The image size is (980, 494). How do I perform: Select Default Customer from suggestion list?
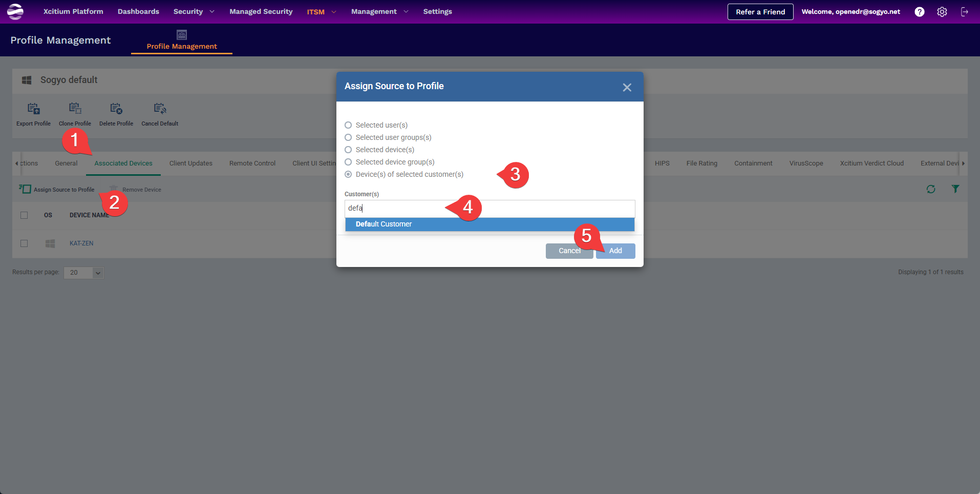(489, 224)
